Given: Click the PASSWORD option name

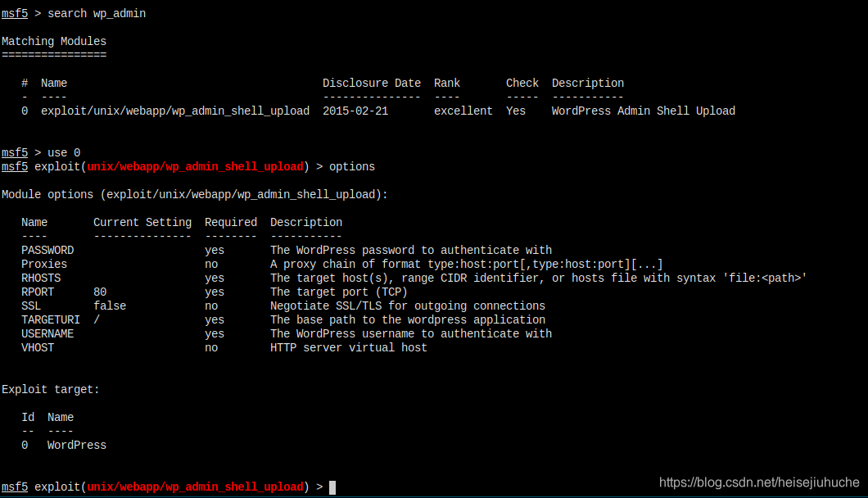Looking at the screenshot, I should pos(47,251).
